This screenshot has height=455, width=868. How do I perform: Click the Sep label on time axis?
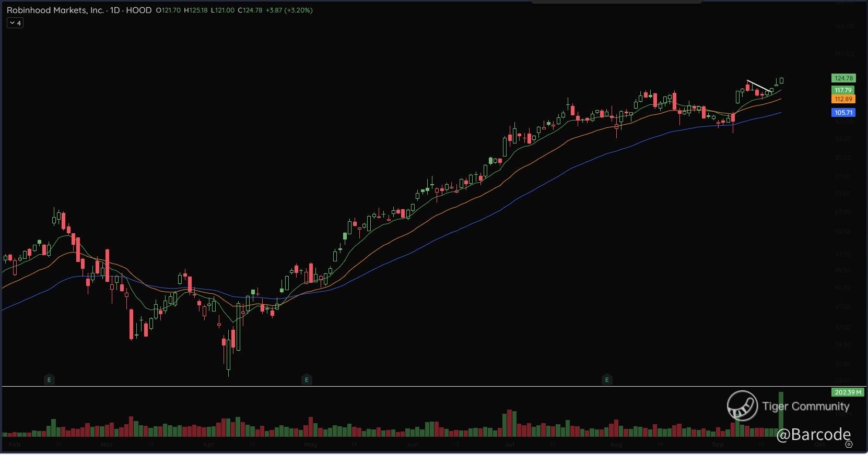point(718,445)
